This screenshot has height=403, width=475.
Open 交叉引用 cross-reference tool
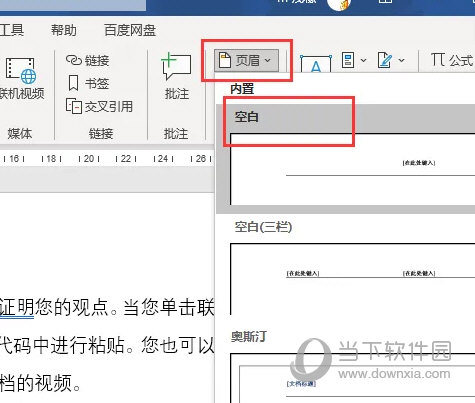[x=74, y=106]
